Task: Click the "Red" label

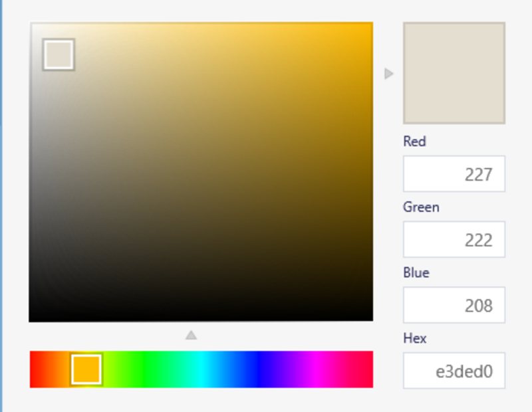Action: [414, 142]
